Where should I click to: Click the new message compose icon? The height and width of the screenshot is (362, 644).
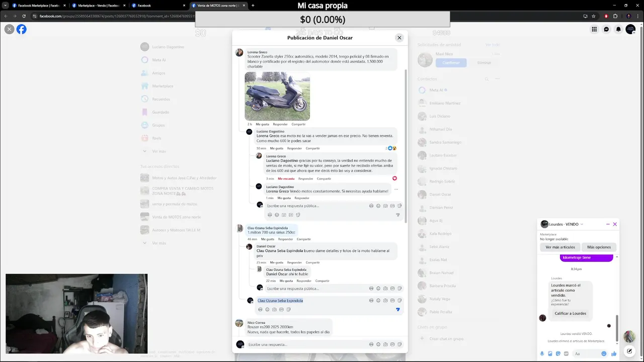[x=629, y=351]
